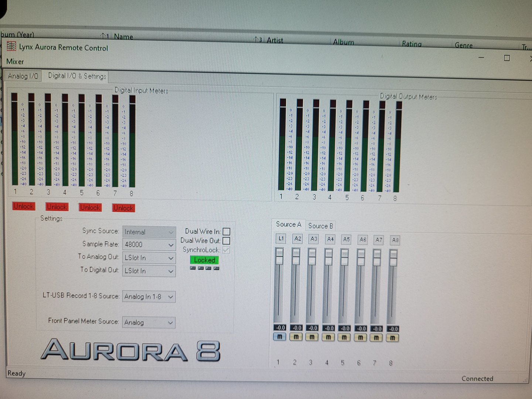Click the A3 source selector on channel 3
The height and width of the screenshot is (399, 532).
[x=314, y=239]
